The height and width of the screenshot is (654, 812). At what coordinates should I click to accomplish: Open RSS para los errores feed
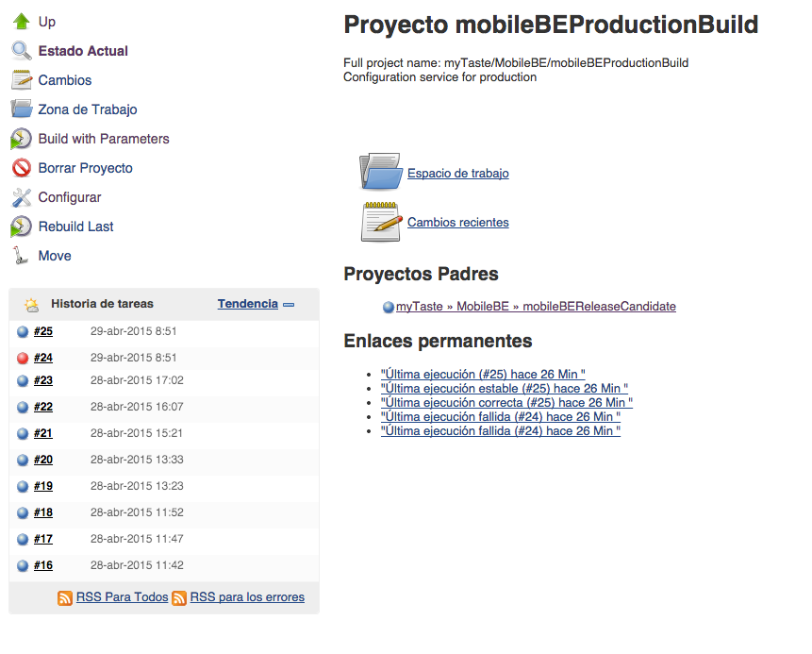pos(247,597)
